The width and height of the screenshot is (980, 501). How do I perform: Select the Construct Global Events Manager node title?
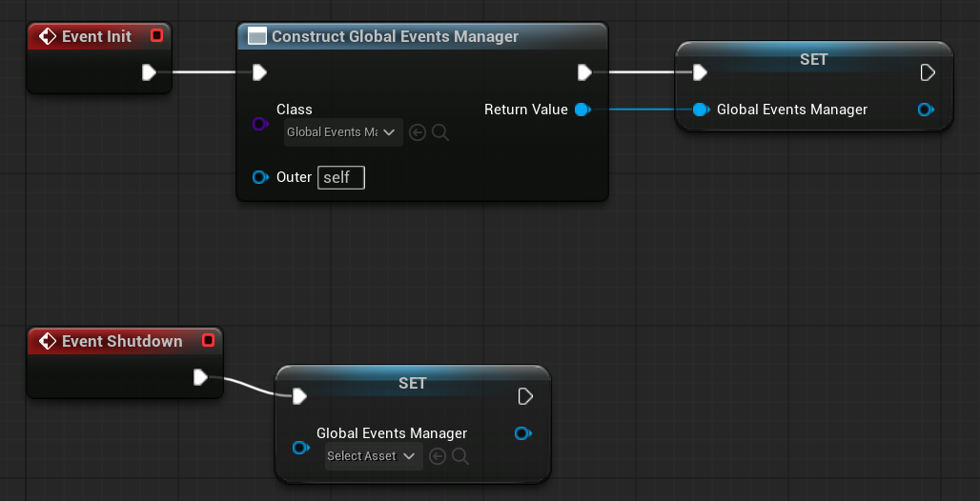click(x=395, y=36)
